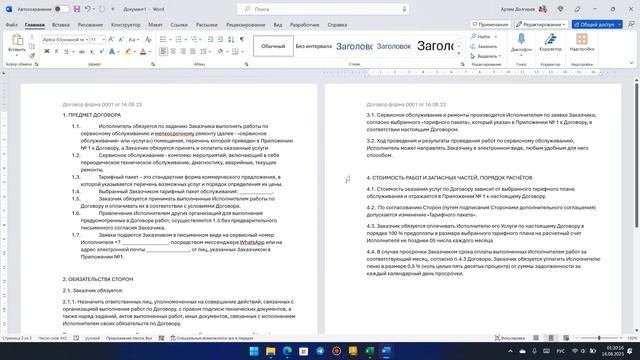640x360 pixels.
Task: Expand the styles gallery arrow
Action: [459, 54]
